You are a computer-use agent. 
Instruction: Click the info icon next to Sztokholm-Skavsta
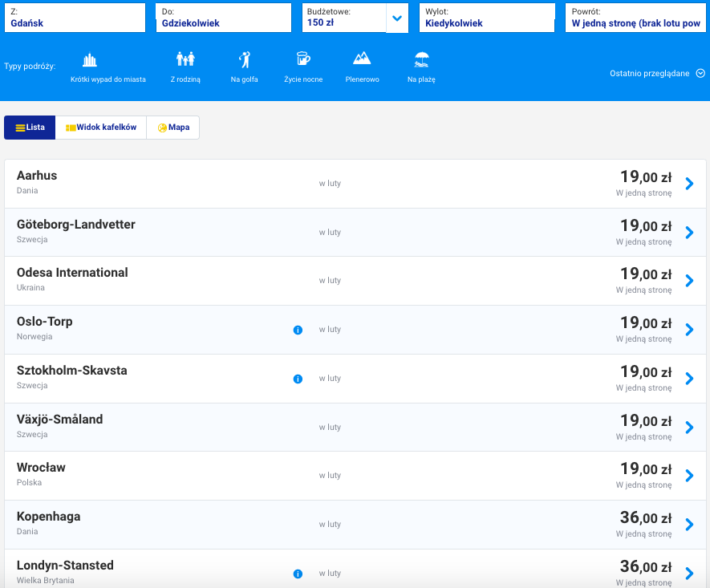click(298, 379)
